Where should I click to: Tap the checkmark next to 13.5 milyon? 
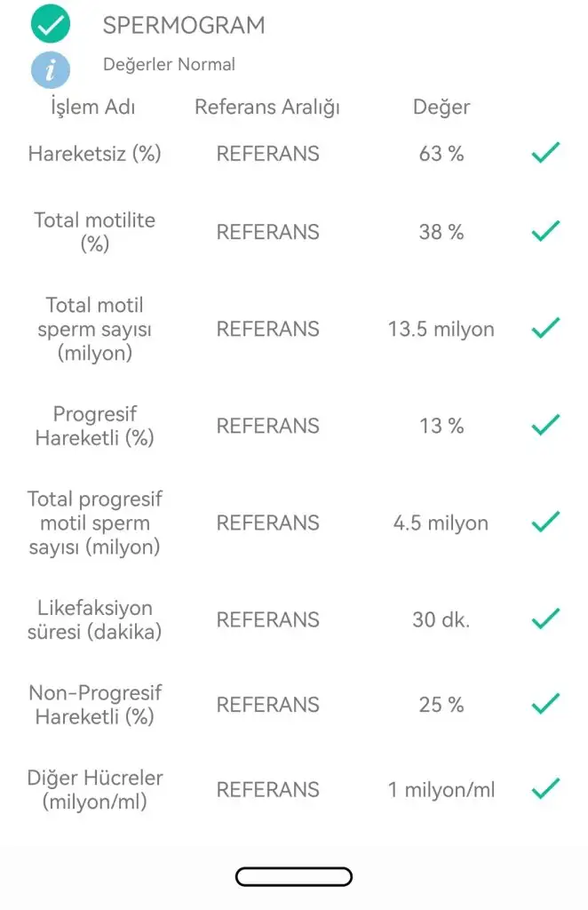tap(545, 328)
